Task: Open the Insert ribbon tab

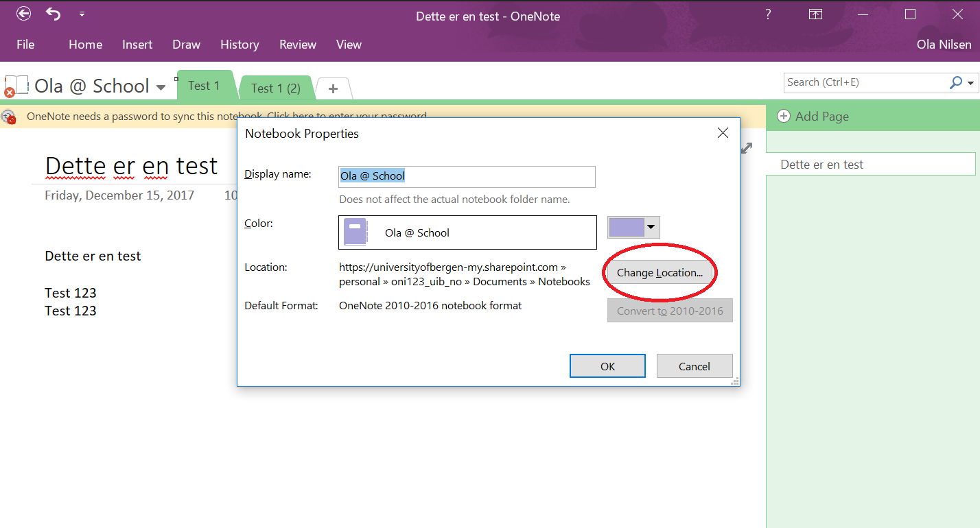Action: tap(137, 45)
